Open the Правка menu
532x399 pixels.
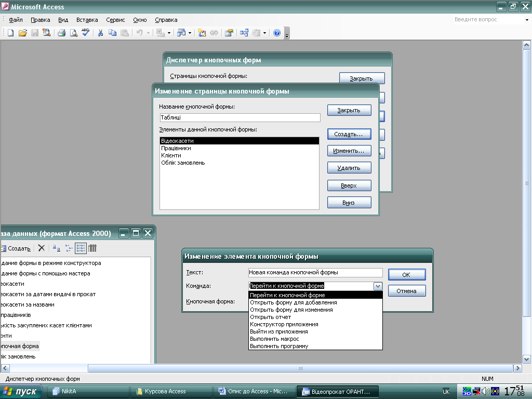click(41, 20)
